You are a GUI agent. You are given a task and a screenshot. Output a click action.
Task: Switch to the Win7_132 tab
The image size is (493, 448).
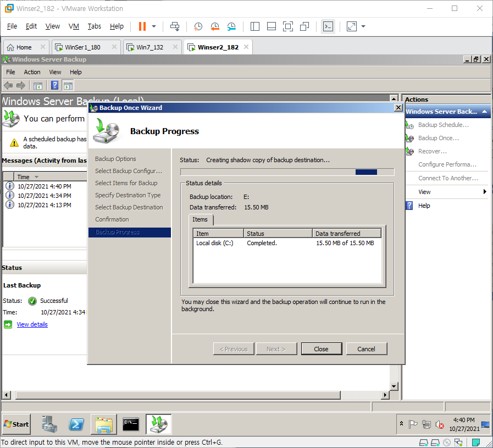pyautogui.click(x=149, y=47)
